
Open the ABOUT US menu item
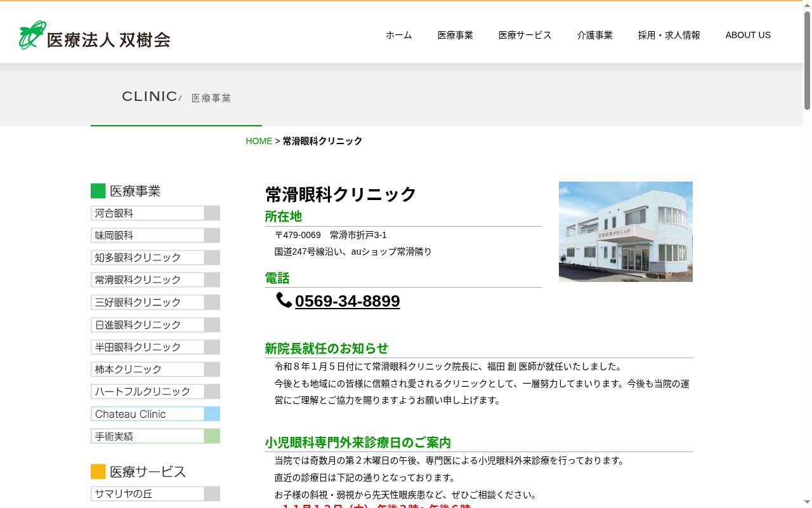748,35
